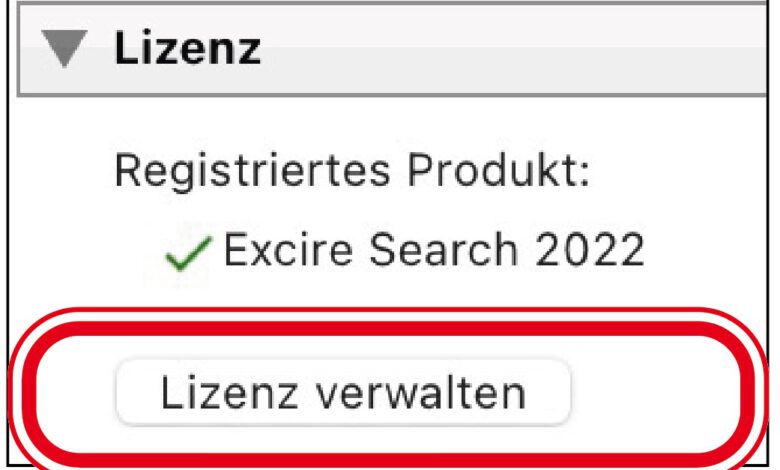Screen dimensions: 780x470
Task: Click the green checkmark beside Excire Search
Action: [x=190, y=254]
